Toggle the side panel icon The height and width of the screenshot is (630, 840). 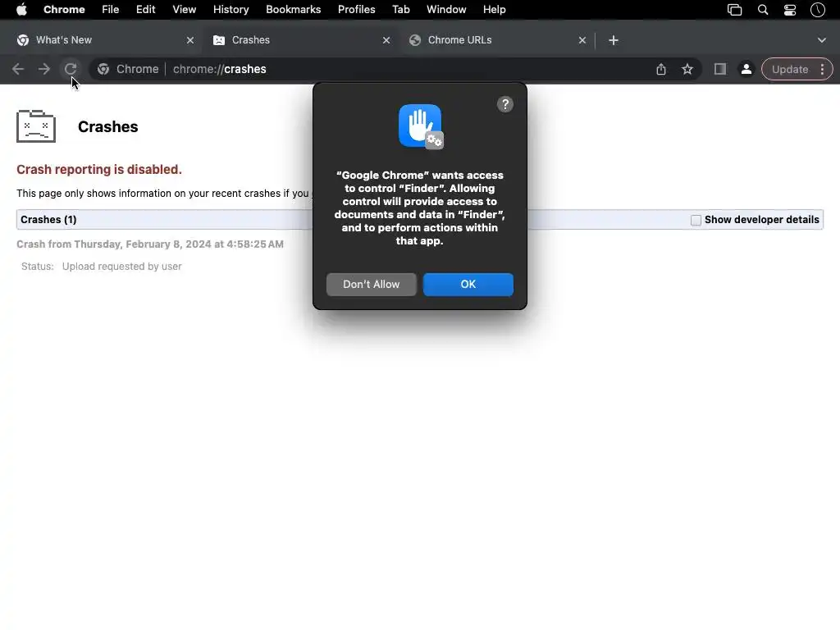click(x=720, y=69)
